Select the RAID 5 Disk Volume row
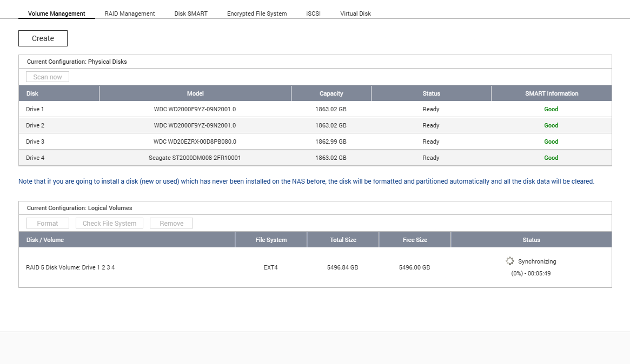The height and width of the screenshot is (364, 630). 70,267
